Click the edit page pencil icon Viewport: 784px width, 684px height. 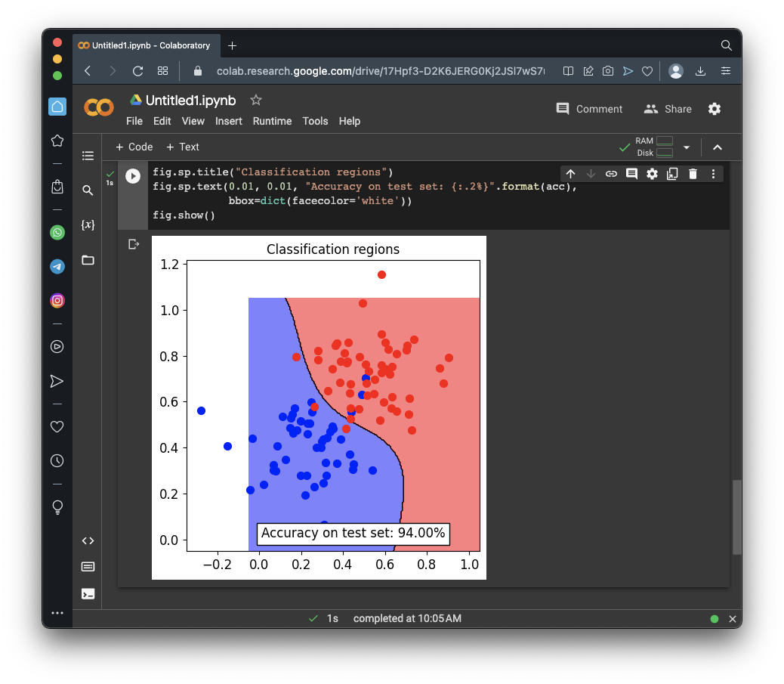[588, 71]
